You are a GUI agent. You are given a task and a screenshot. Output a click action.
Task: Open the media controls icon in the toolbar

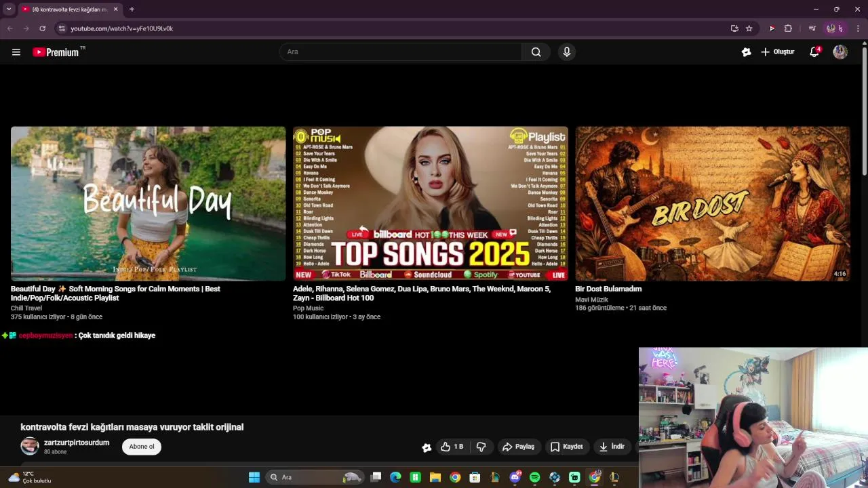point(812,28)
